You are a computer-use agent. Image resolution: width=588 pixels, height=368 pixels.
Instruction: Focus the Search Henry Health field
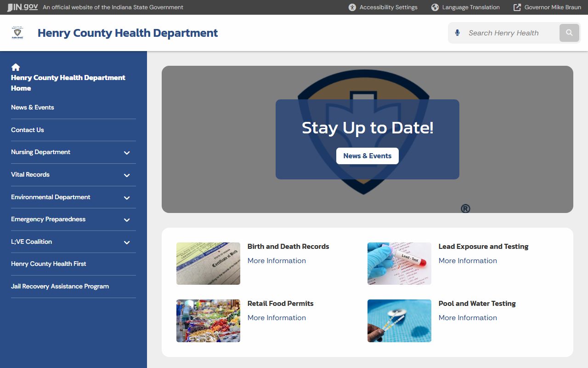511,33
